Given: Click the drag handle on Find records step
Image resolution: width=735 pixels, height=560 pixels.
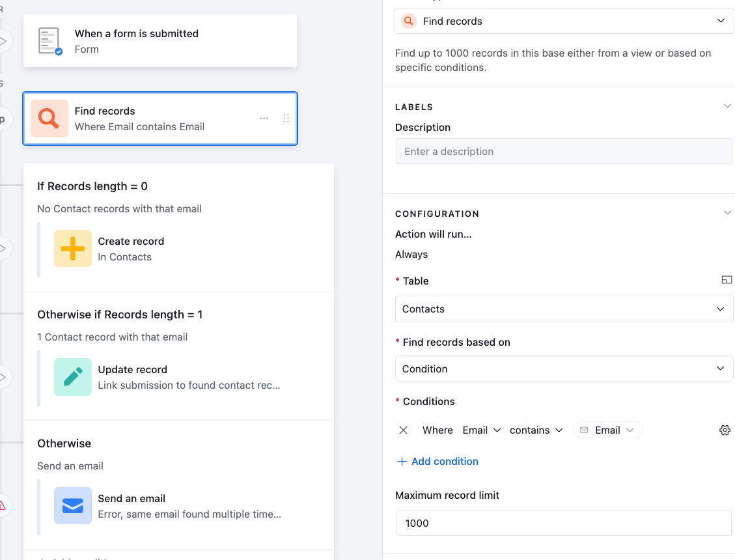Looking at the screenshot, I should coord(286,119).
